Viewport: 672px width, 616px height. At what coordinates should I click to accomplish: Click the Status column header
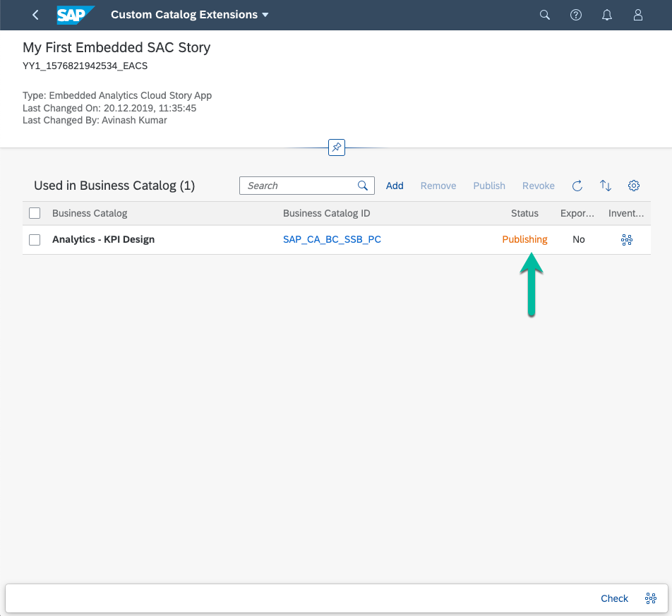click(524, 213)
